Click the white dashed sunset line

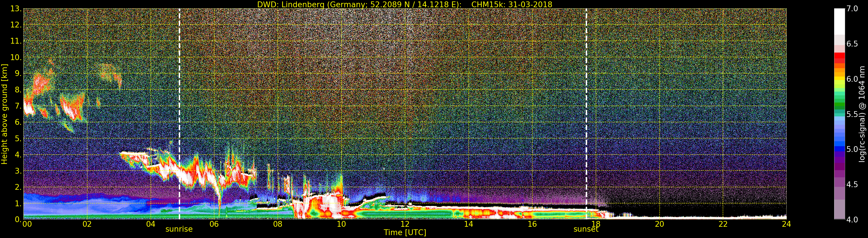coord(586,114)
